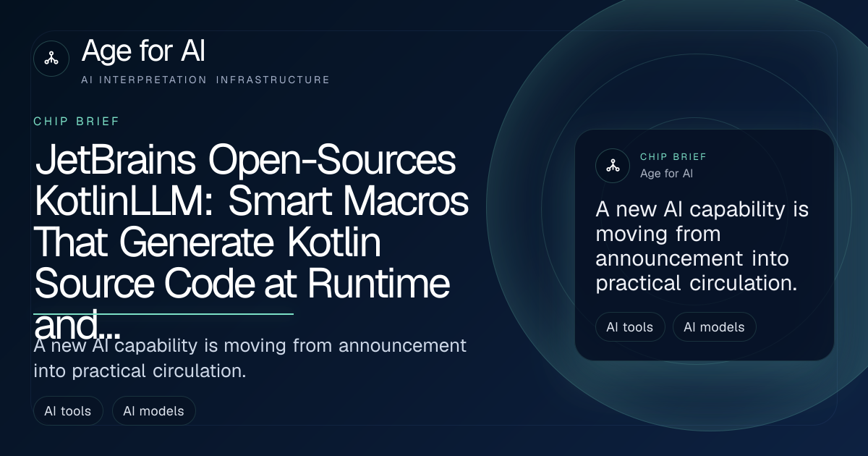
Task: Click 'Age for AI' text in the preview card
Action: [x=667, y=174]
